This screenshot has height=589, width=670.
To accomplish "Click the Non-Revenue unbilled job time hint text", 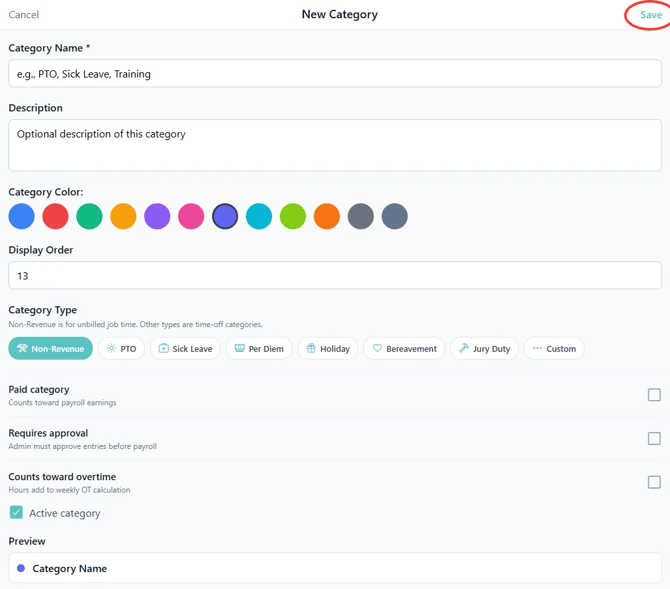I will point(135,324).
